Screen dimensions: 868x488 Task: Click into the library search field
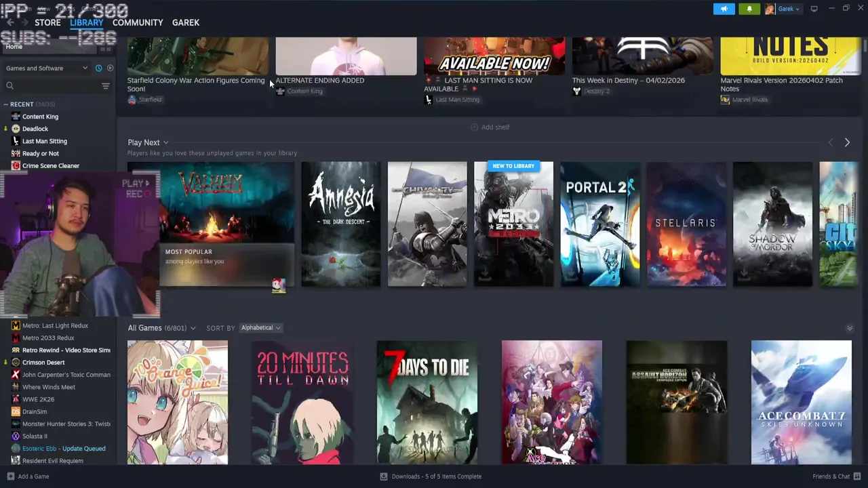57,85
